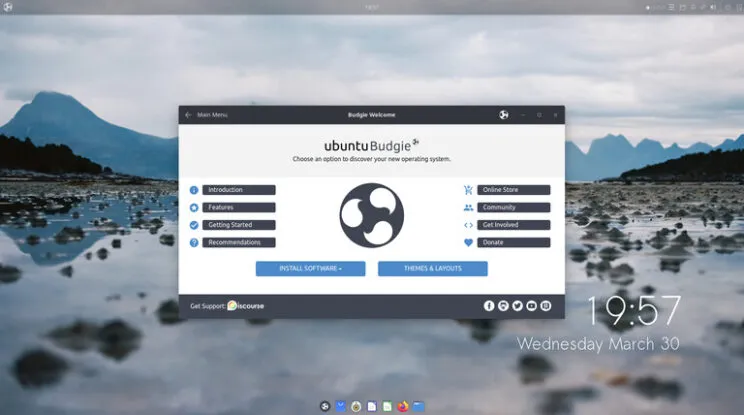Click the star icon beside Features
Image resolution: width=744 pixels, height=415 pixels.
pos(194,207)
